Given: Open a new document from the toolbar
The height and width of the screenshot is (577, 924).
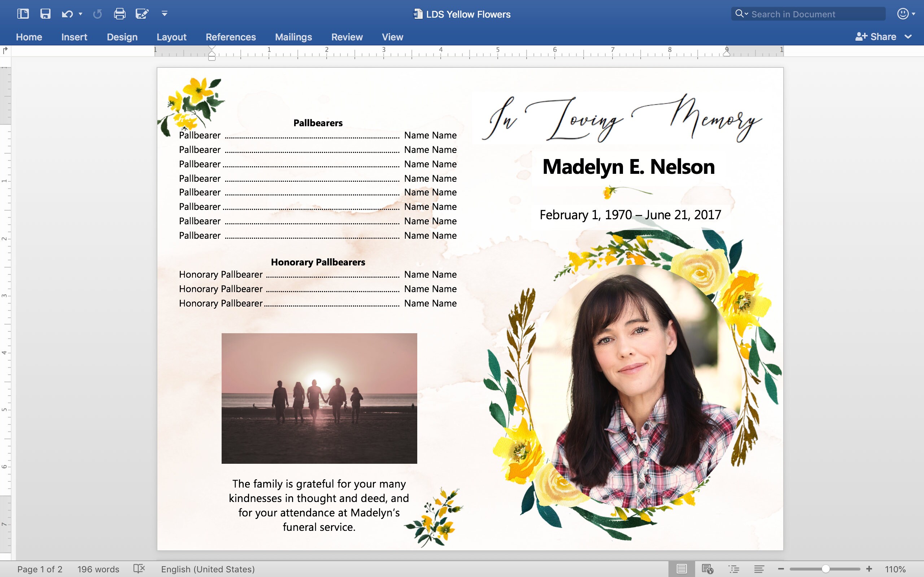Looking at the screenshot, I should [x=23, y=14].
